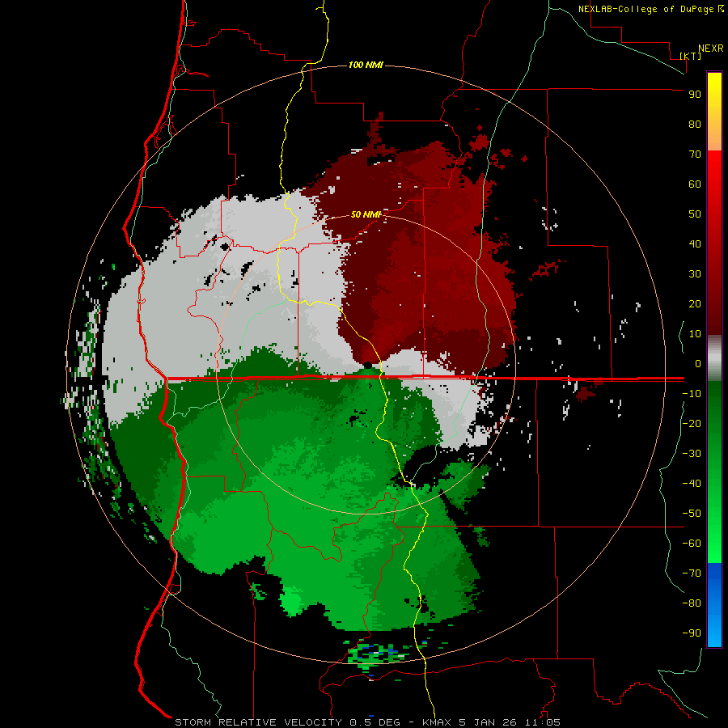Click the -90 value on the velocity scale
728x728 pixels.
click(x=692, y=633)
